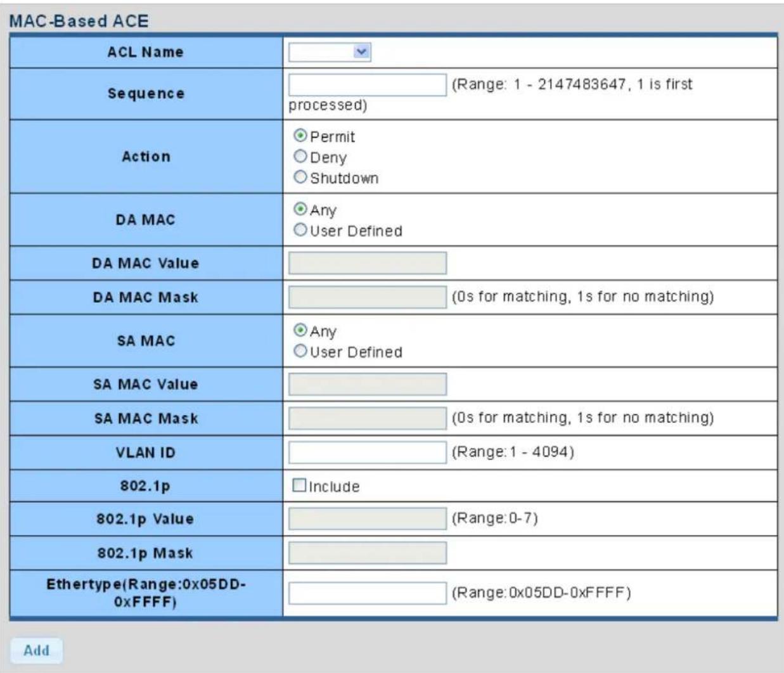Click the DA MAC Value field
The width and height of the screenshot is (784, 673).
[x=368, y=263]
